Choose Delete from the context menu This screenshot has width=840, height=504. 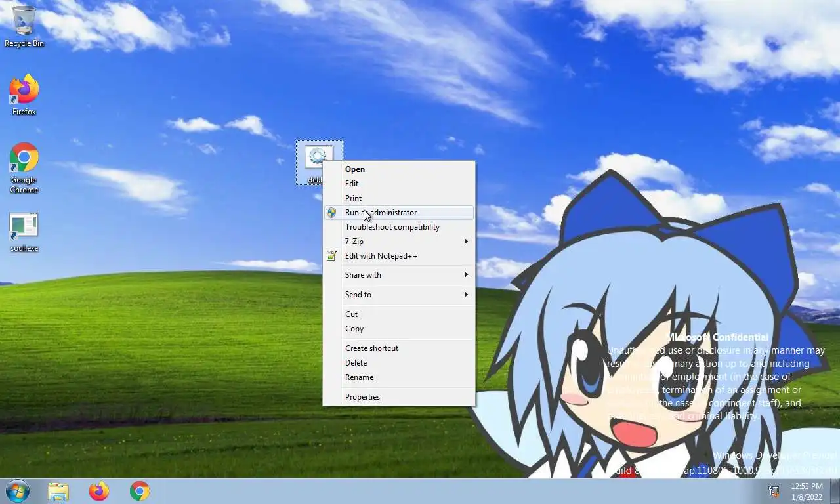[x=399, y=363]
